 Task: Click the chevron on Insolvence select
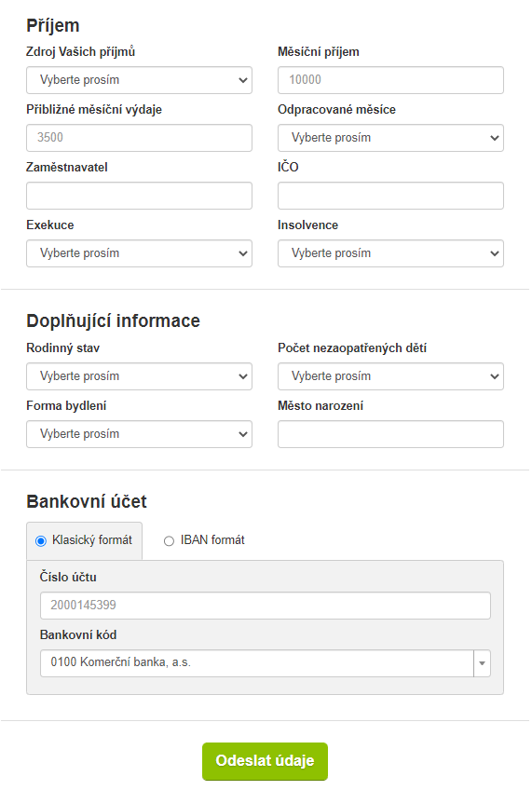coord(495,253)
